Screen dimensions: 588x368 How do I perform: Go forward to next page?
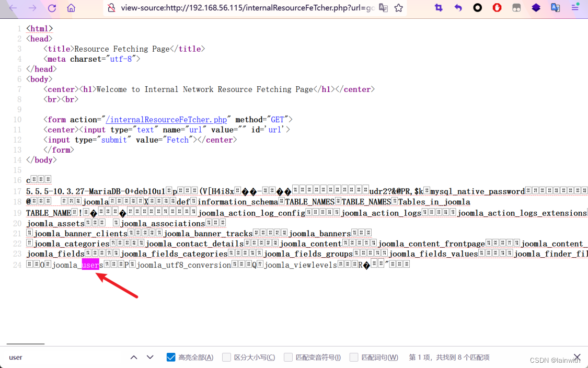pos(32,8)
